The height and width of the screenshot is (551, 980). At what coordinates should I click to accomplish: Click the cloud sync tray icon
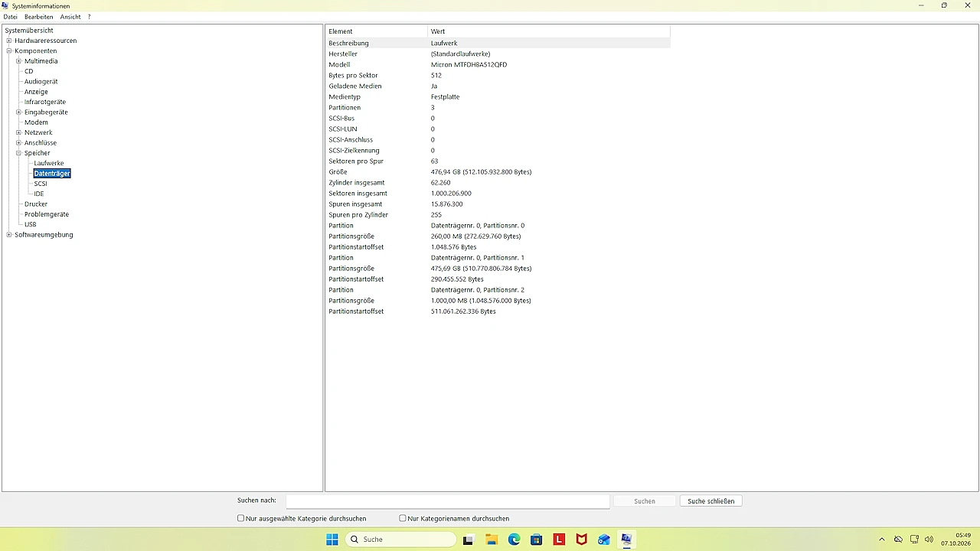898,540
